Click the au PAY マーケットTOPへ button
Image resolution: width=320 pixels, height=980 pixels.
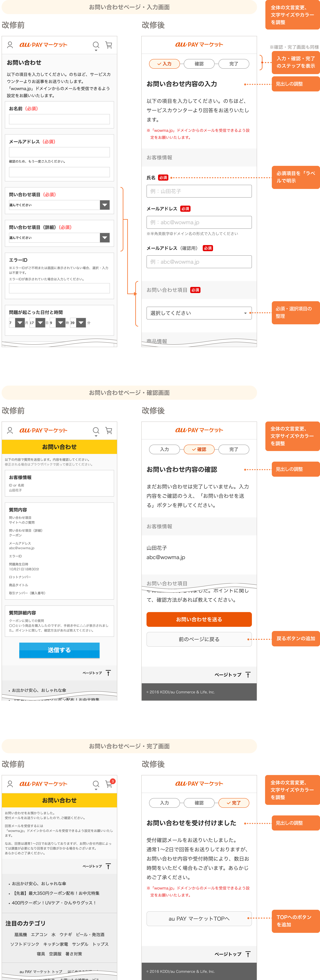click(199, 918)
